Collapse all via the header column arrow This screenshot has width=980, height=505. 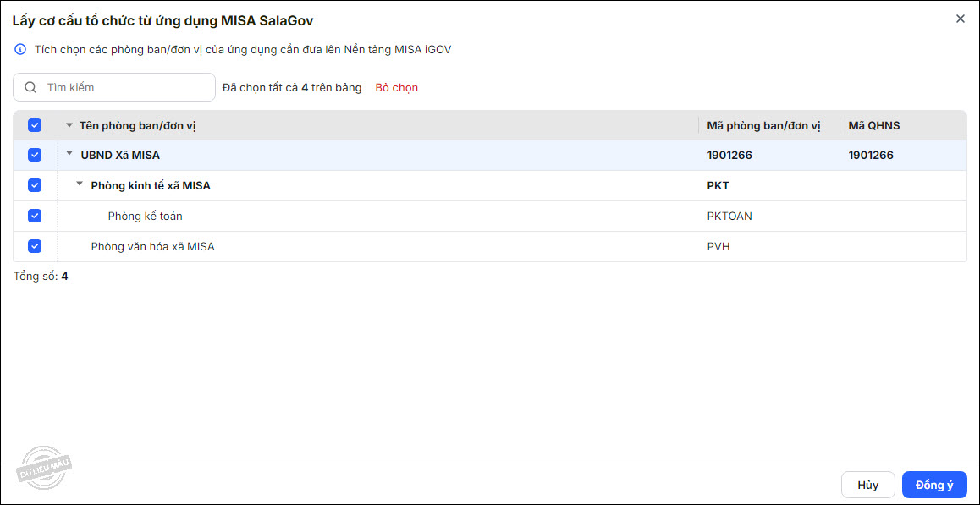69,125
